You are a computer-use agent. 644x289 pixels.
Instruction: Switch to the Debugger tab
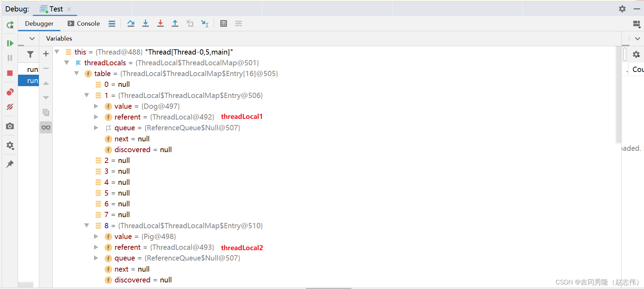pos(39,24)
